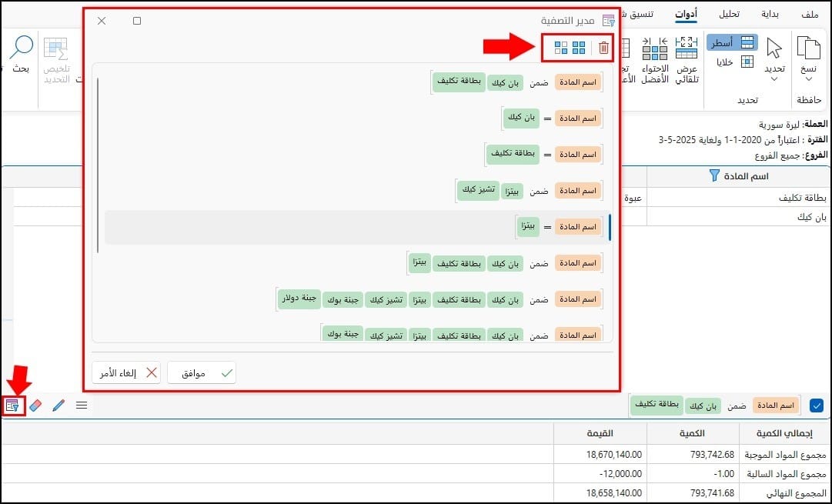Click 'المجموع النهائي' row label
The image size is (832, 504).
click(x=797, y=493)
